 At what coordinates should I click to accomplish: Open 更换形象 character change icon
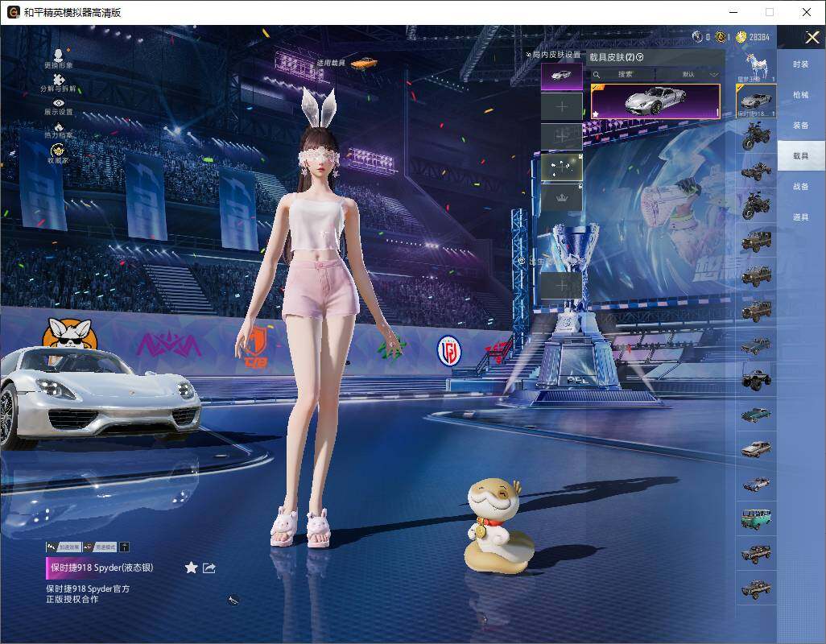pyautogui.click(x=59, y=56)
